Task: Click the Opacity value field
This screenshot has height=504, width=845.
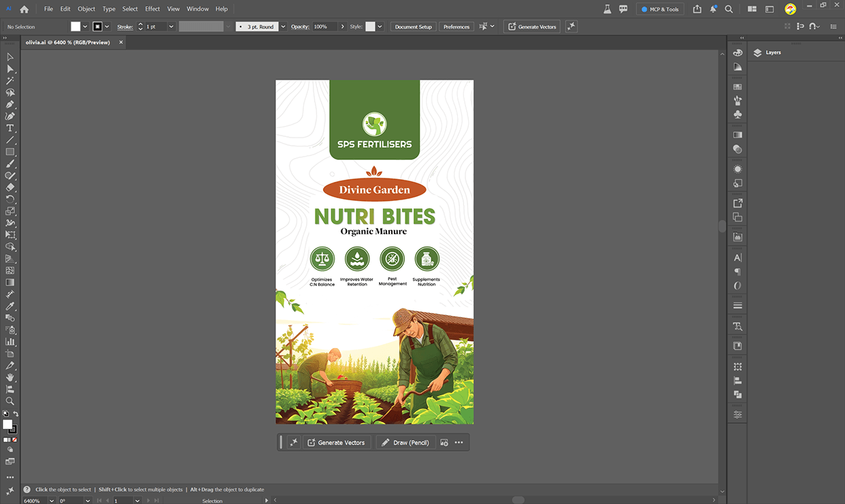Action: [324, 27]
